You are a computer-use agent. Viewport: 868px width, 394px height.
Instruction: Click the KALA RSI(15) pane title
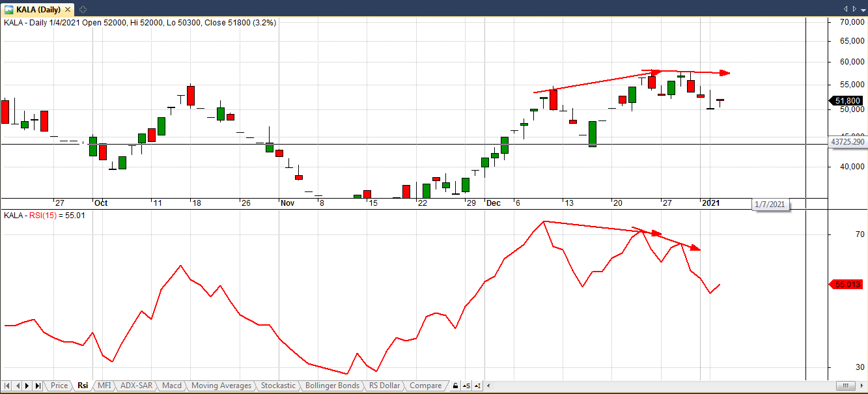(44, 215)
